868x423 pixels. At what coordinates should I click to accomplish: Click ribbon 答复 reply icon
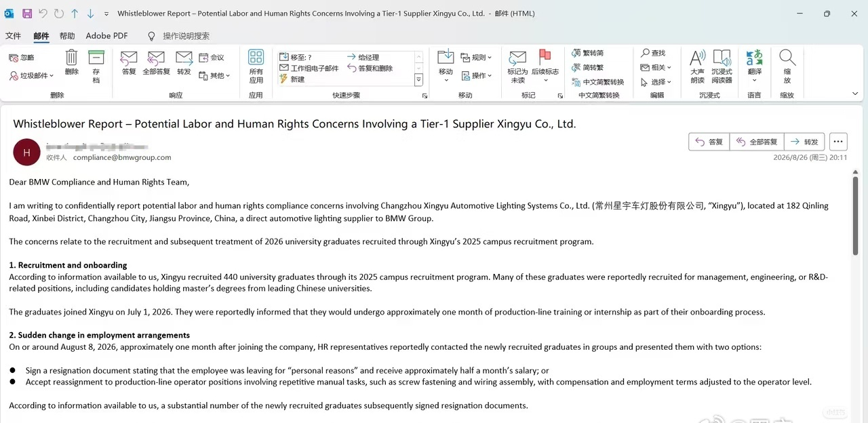129,63
